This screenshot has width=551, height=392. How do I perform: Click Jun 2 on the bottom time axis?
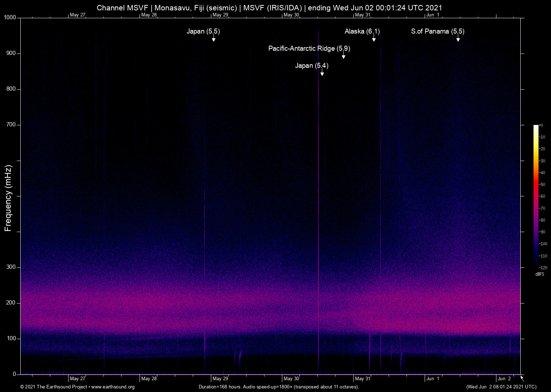click(x=504, y=379)
